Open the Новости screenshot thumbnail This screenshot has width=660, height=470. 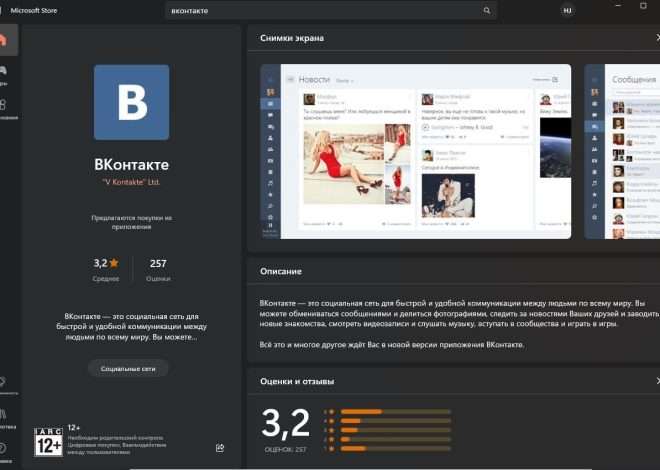(416, 152)
